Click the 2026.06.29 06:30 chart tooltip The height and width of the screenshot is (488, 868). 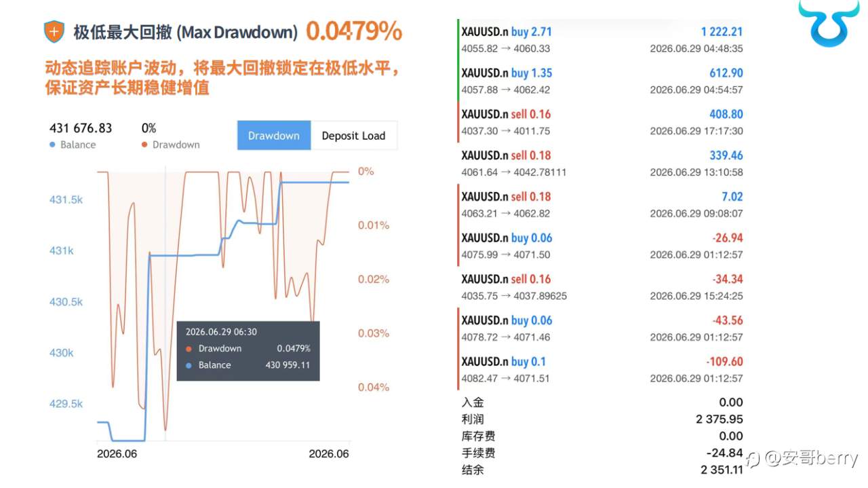248,351
